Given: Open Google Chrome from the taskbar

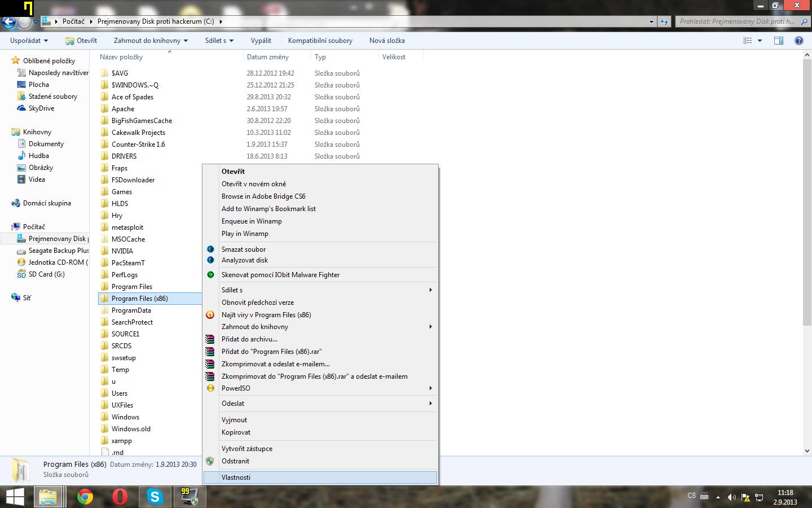Looking at the screenshot, I should point(85,497).
